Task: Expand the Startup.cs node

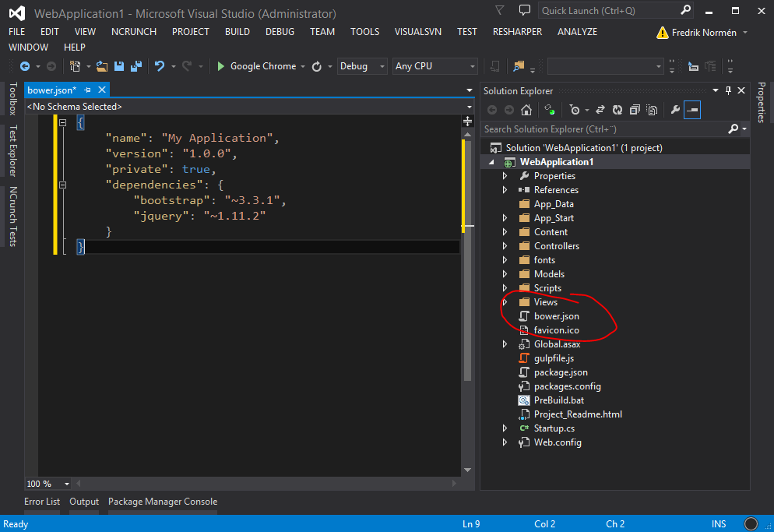Action: [x=505, y=428]
